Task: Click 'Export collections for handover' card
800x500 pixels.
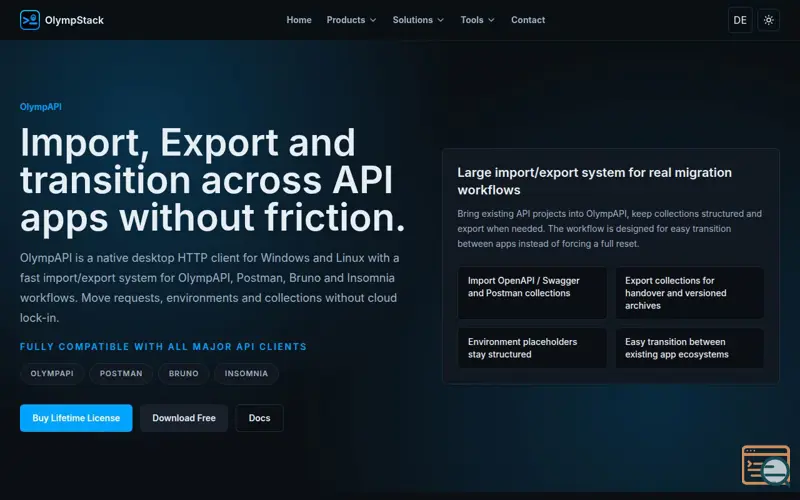Action: click(690, 293)
